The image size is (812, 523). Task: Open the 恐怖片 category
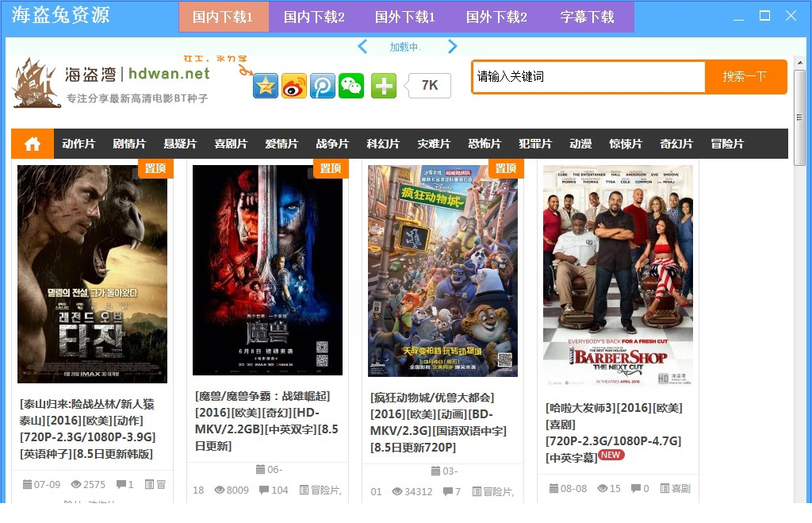click(485, 144)
